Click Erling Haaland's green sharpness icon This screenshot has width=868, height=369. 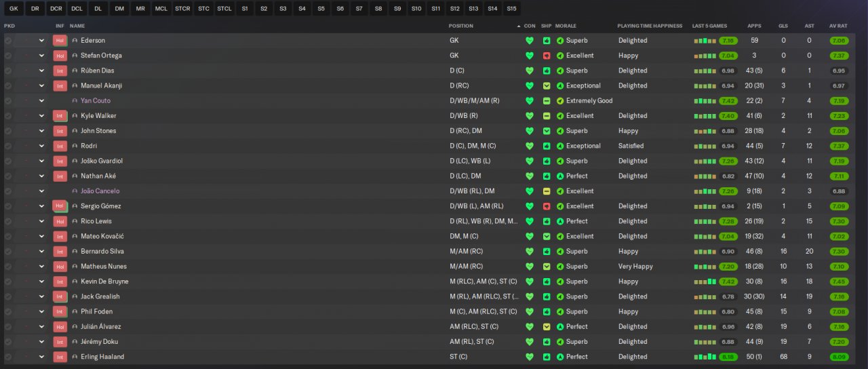(x=547, y=357)
